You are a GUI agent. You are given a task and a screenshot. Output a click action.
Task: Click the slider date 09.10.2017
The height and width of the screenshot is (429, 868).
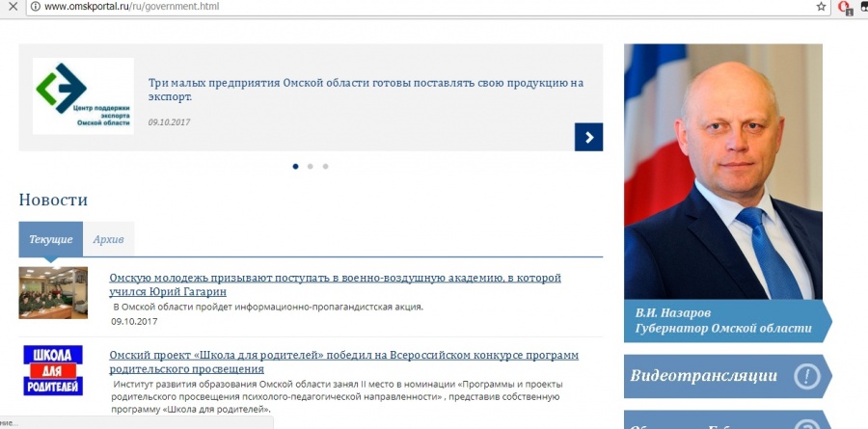coord(169,122)
